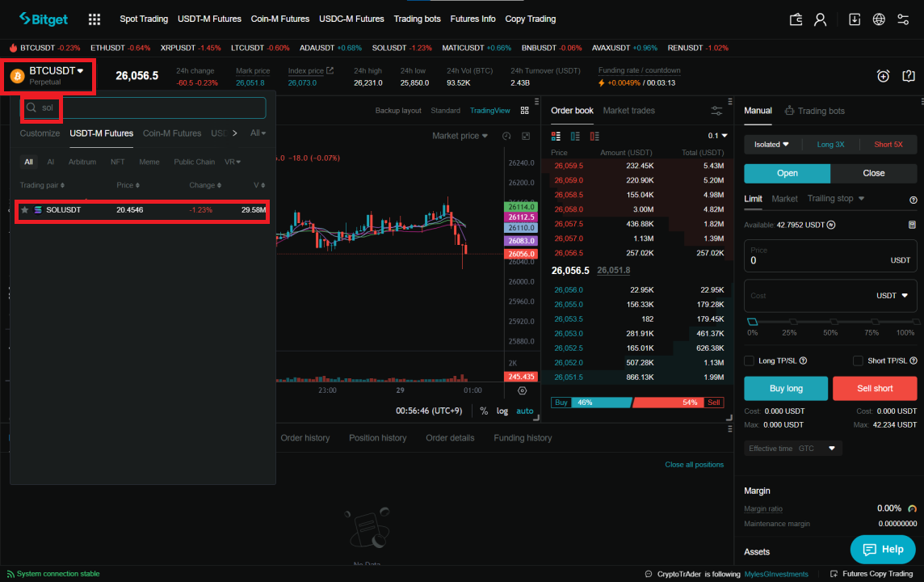Enable the Long TP/SL checkbox
This screenshot has height=582, width=924.
coord(749,361)
